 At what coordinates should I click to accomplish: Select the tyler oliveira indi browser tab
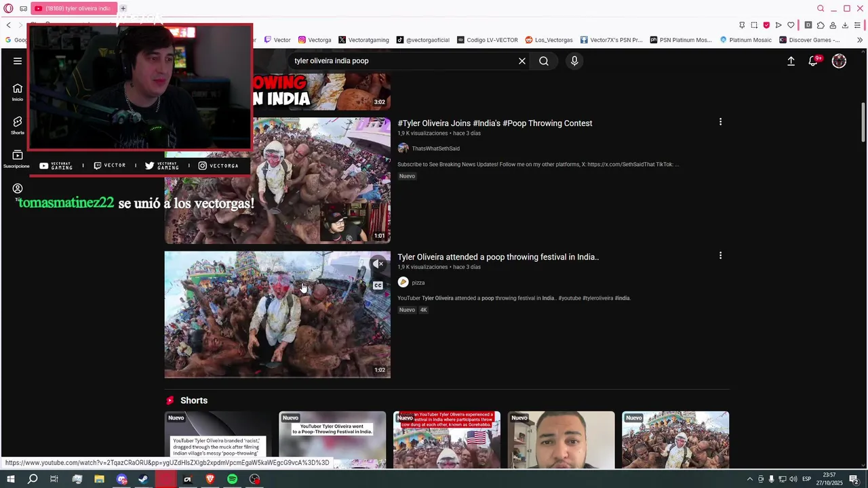[x=73, y=8]
